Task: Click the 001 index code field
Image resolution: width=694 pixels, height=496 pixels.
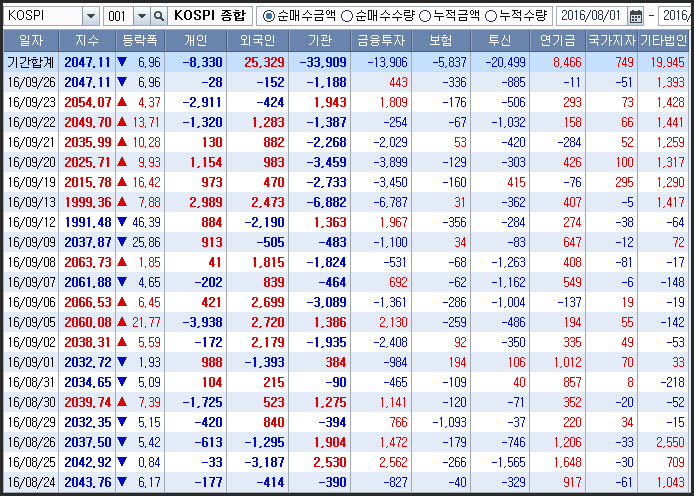Action: point(118,16)
